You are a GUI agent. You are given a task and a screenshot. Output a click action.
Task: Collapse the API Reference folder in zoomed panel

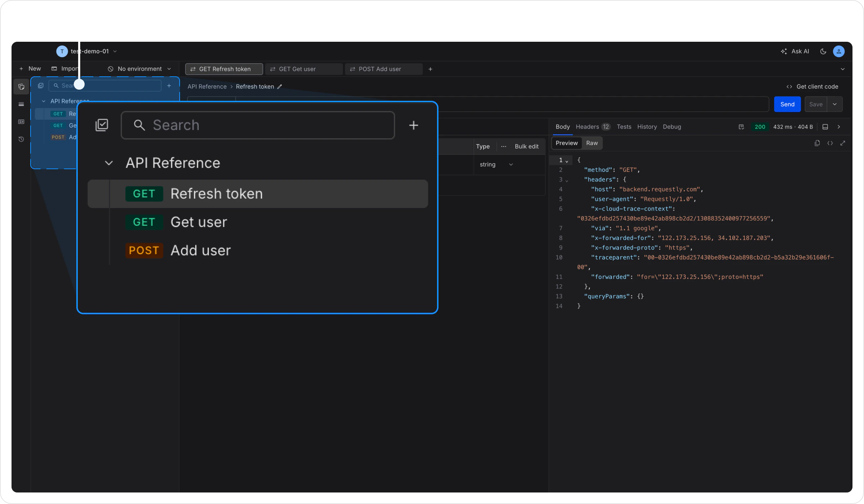tap(109, 163)
